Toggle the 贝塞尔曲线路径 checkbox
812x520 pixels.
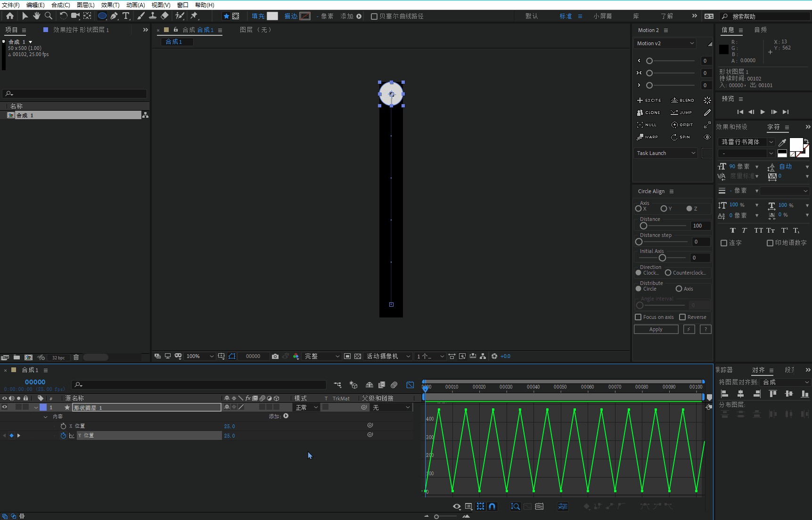point(374,16)
